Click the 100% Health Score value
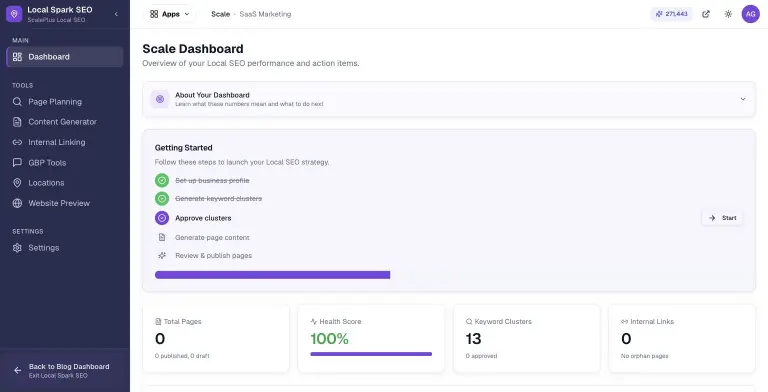The image size is (768, 392). [x=330, y=339]
